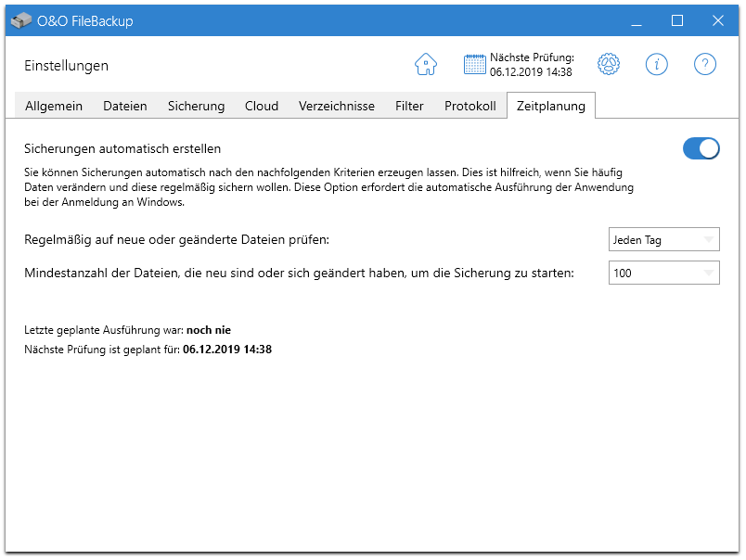Maximize the O&O FileBackup window

(677, 20)
